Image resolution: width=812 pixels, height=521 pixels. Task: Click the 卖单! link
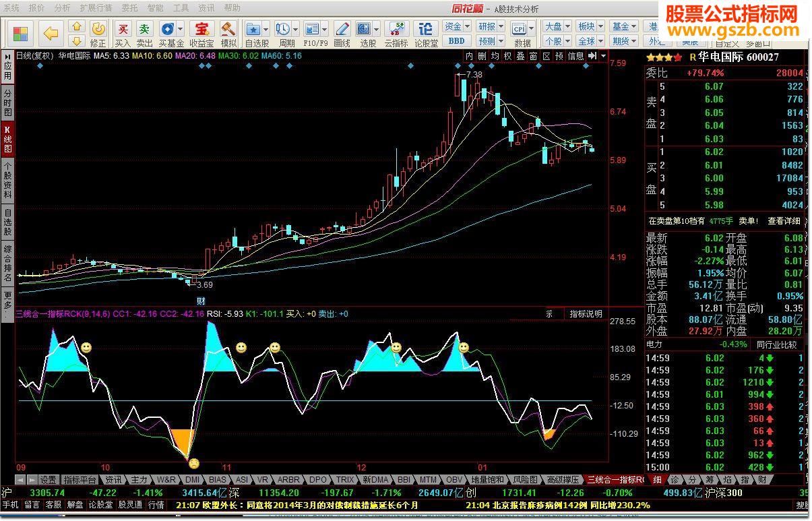(x=748, y=221)
